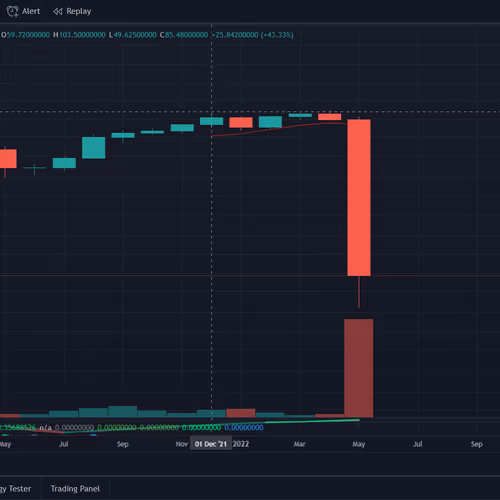Click the blue 0.00000000 indicator value
The height and width of the screenshot is (500, 500).
pos(244,427)
